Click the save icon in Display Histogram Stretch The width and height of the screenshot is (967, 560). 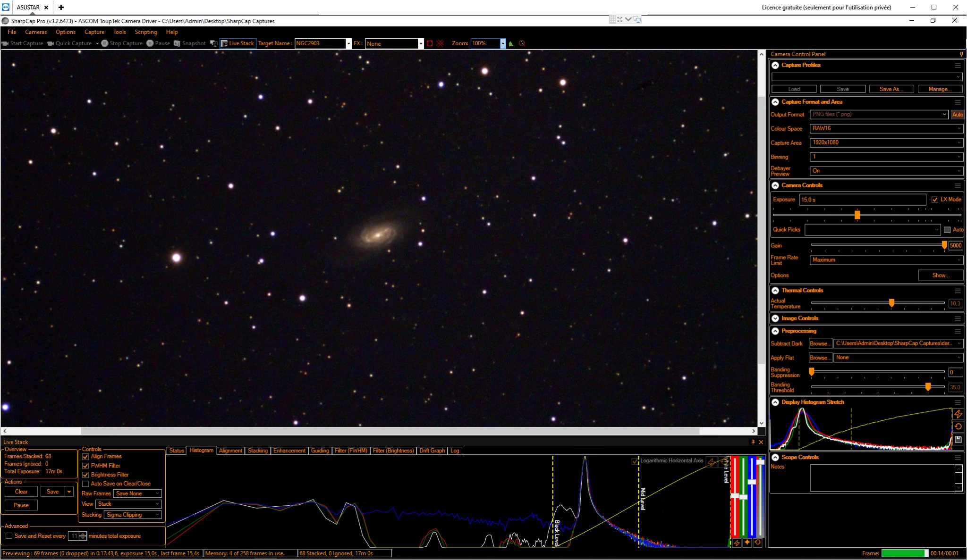tap(958, 439)
